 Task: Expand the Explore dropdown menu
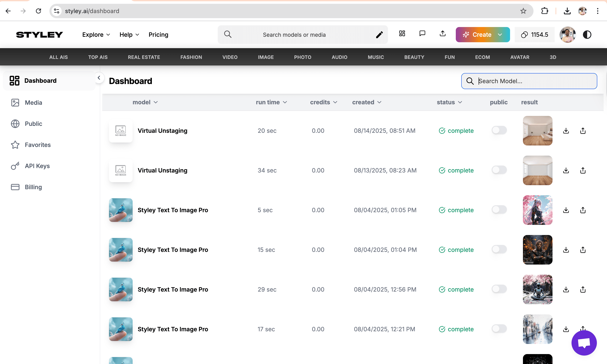96,35
